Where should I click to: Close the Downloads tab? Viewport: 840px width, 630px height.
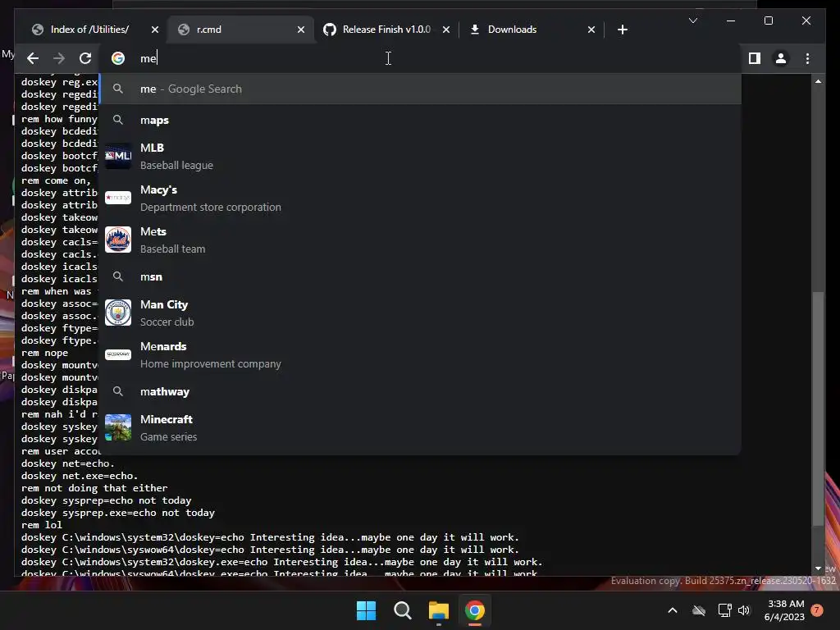click(x=591, y=30)
